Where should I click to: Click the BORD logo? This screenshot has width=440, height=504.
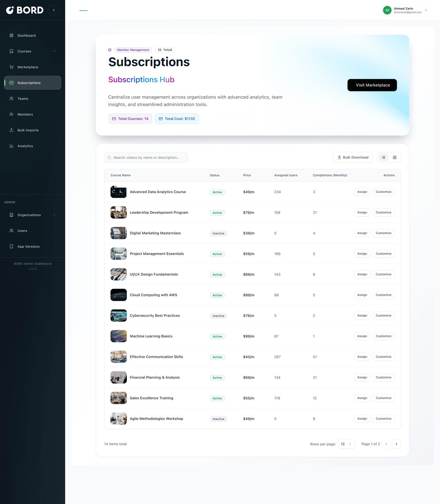[x=25, y=10]
